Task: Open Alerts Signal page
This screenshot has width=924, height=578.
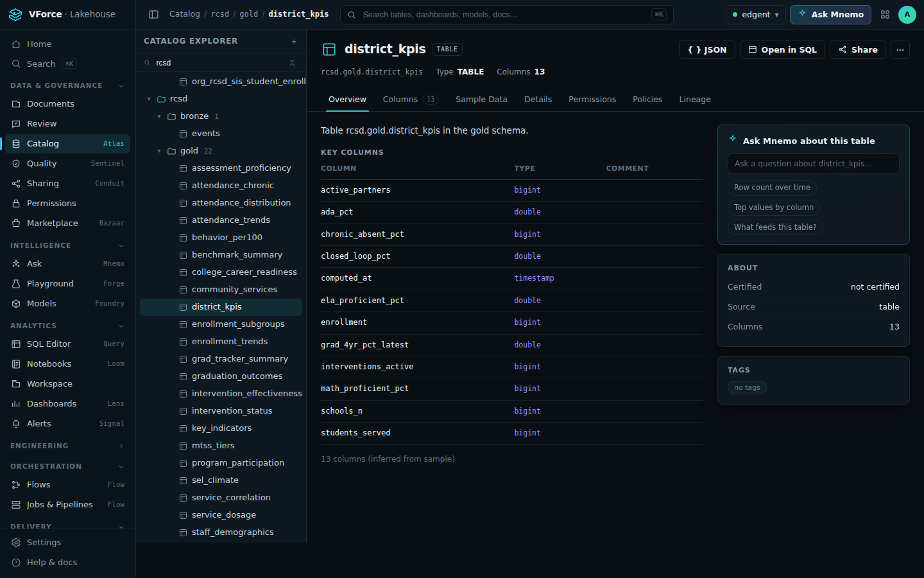Action: pyautogui.click(x=68, y=423)
